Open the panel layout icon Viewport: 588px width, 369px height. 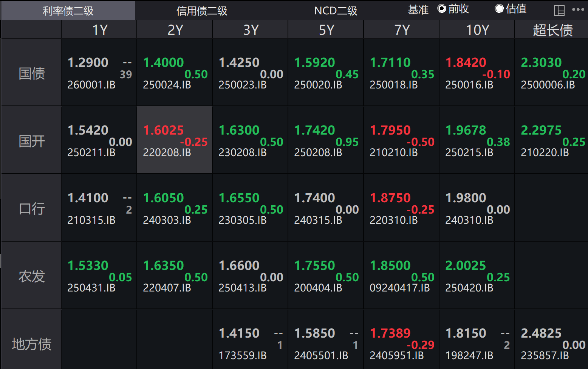[559, 10]
